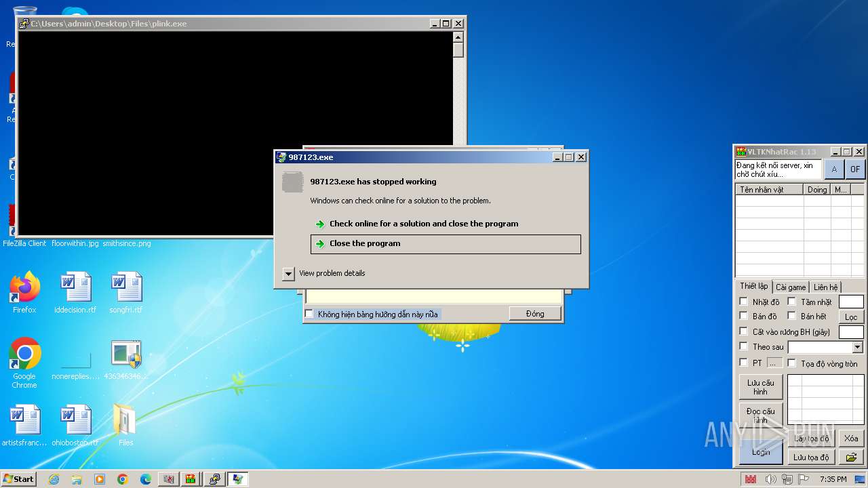Switch to the Cài game tab
Screen dimensions: 868x488
pos(791,287)
